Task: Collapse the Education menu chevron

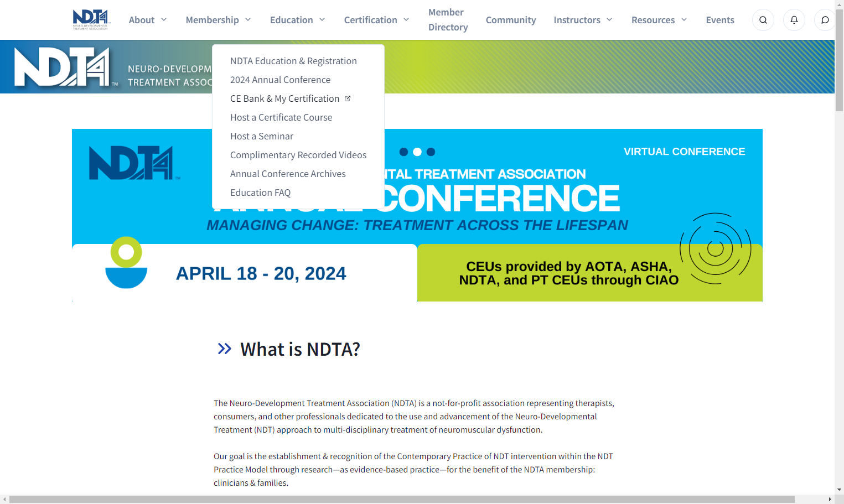Action: coord(322,19)
